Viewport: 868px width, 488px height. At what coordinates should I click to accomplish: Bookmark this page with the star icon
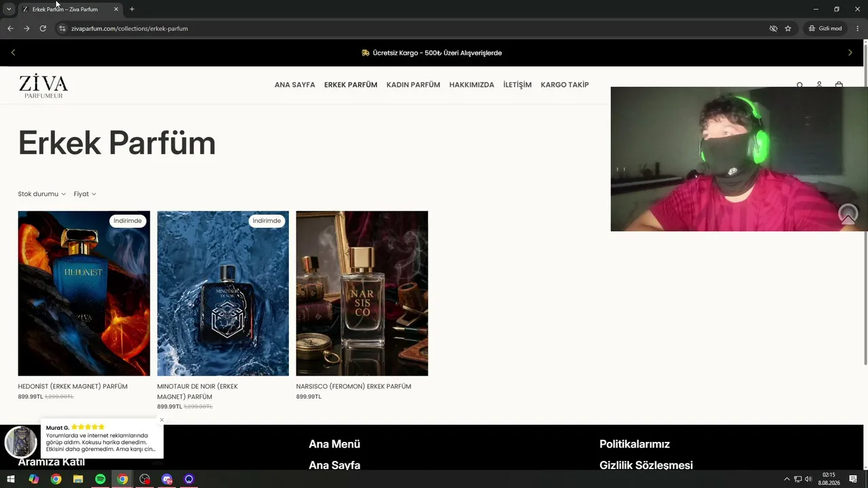pyautogui.click(x=788, y=28)
